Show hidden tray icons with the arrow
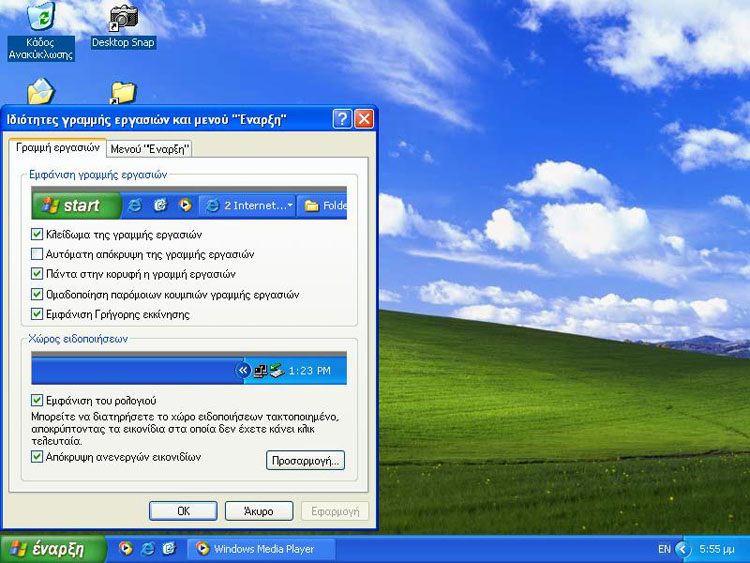The height and width of the screenshot is (563, 750). pyautogui.click(x=683, y=549)
